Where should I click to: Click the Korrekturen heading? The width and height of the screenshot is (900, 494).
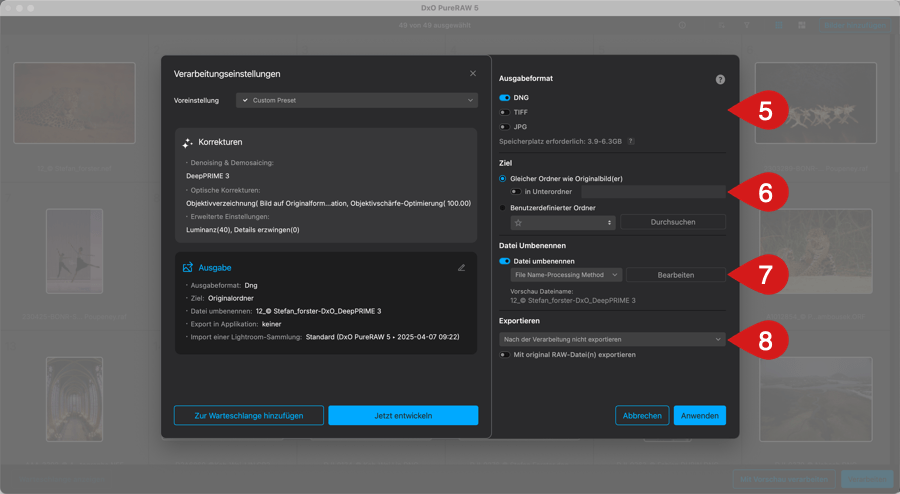220,142
